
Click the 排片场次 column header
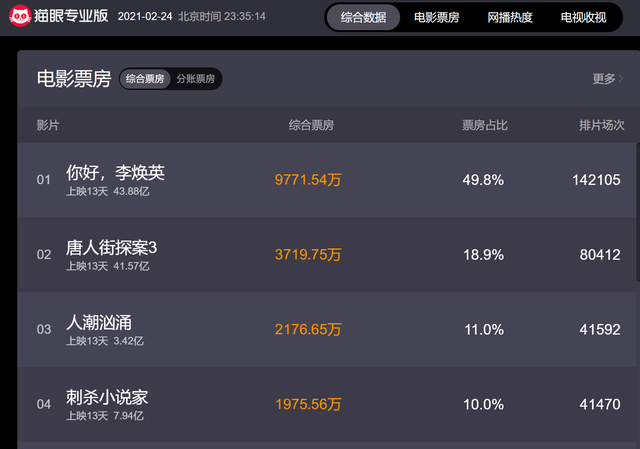pos(602,125)
